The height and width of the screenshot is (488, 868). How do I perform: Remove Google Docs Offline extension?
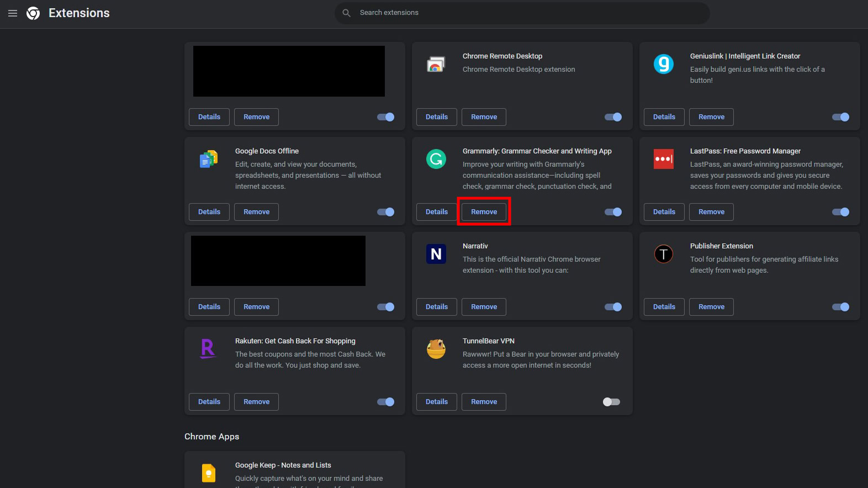pyautogui.click(x=257, y=212)
